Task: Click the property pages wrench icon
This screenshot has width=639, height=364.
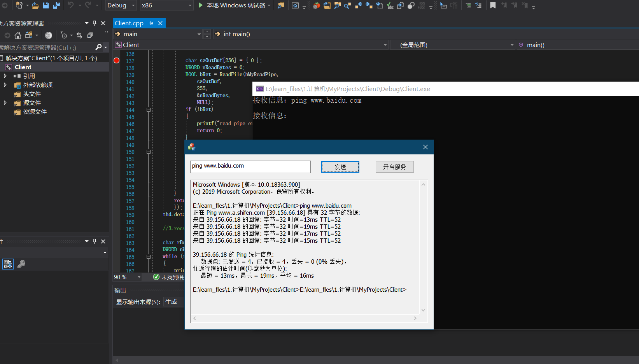Action: point(21,264)
